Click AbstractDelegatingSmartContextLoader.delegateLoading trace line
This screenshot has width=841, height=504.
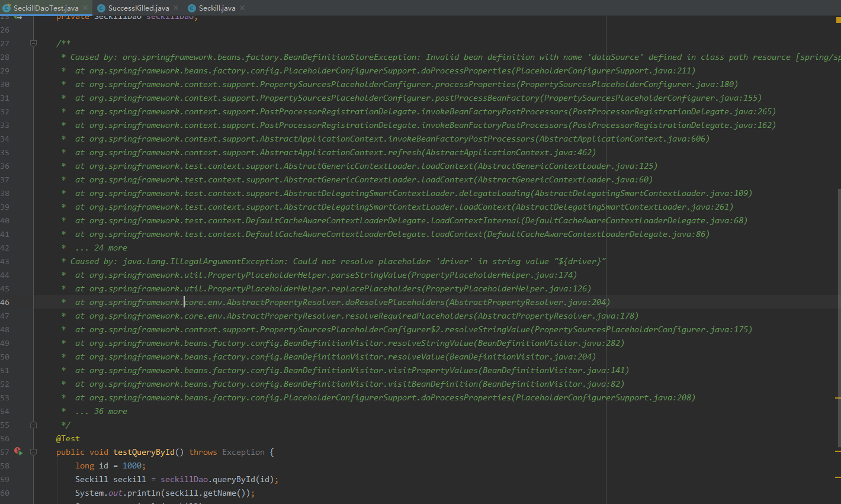click(413, 193)
